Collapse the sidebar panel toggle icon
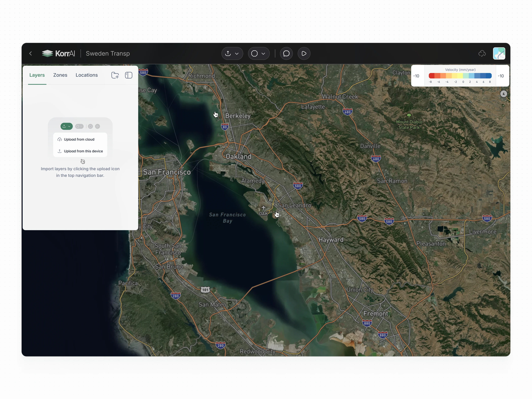532x399 pixels. (x=129, y=75)
